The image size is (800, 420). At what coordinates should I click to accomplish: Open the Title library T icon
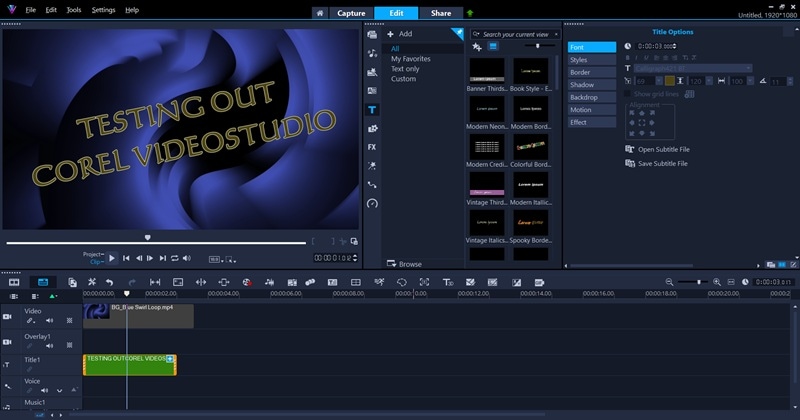[372, 110]
